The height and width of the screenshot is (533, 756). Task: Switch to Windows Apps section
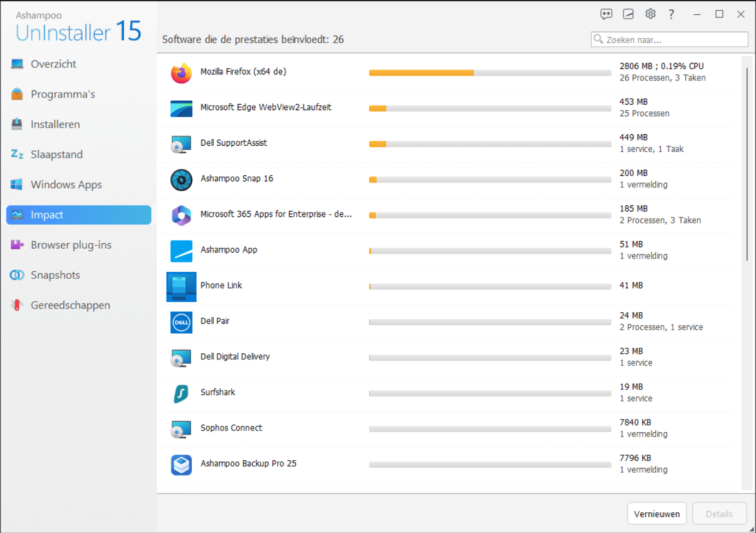coord(78,185)
